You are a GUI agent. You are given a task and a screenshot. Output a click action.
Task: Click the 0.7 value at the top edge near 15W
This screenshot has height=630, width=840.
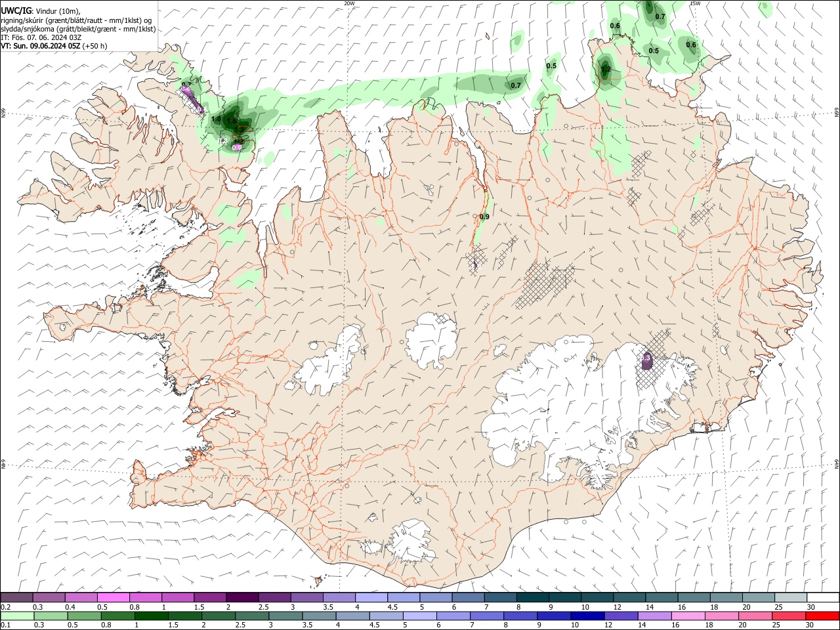[660, 16]
